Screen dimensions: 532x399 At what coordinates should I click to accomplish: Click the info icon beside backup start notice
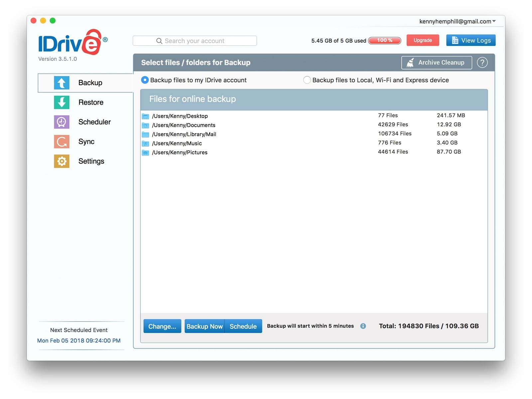363,326
